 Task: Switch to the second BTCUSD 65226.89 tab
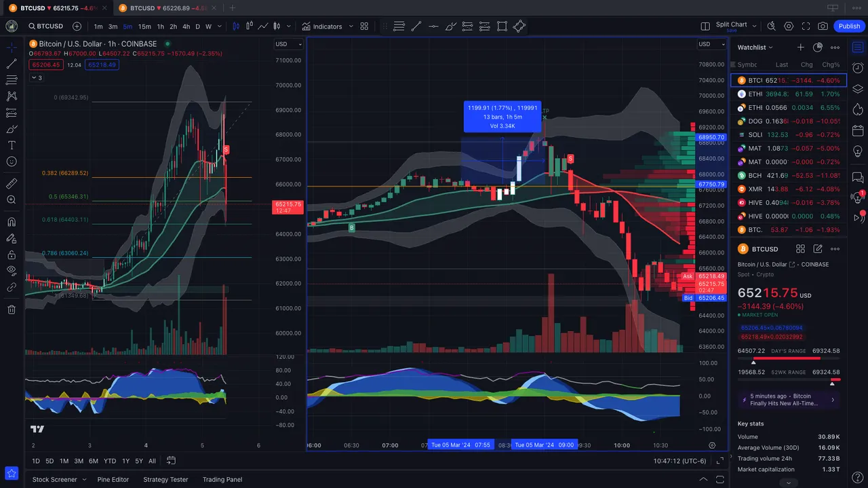click(168, 7)
